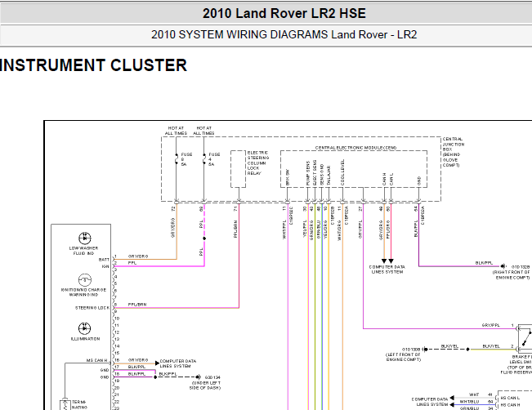
Task: Click the Central Electronic Module (CEM) label
Action: [x=355, y=148]
